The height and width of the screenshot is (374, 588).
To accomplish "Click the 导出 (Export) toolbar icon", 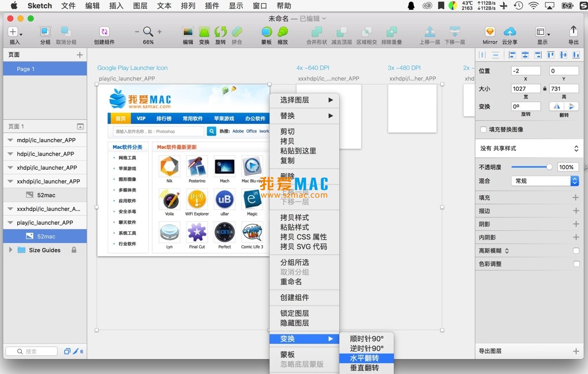I will 573,32.
